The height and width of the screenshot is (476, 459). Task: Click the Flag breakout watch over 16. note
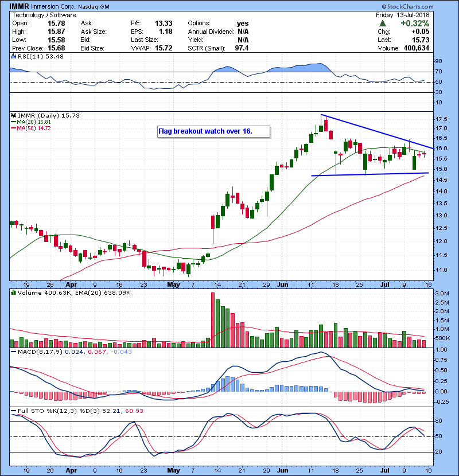(214, 131)
